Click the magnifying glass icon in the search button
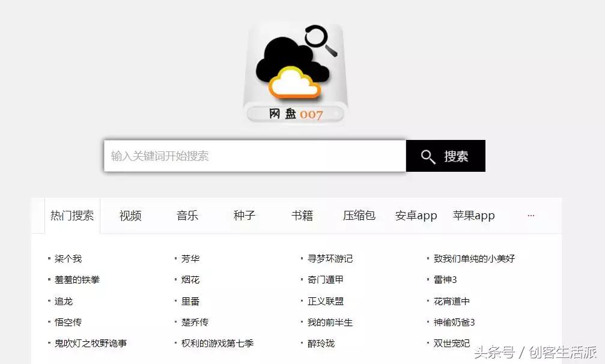 [x=428, y=156]
